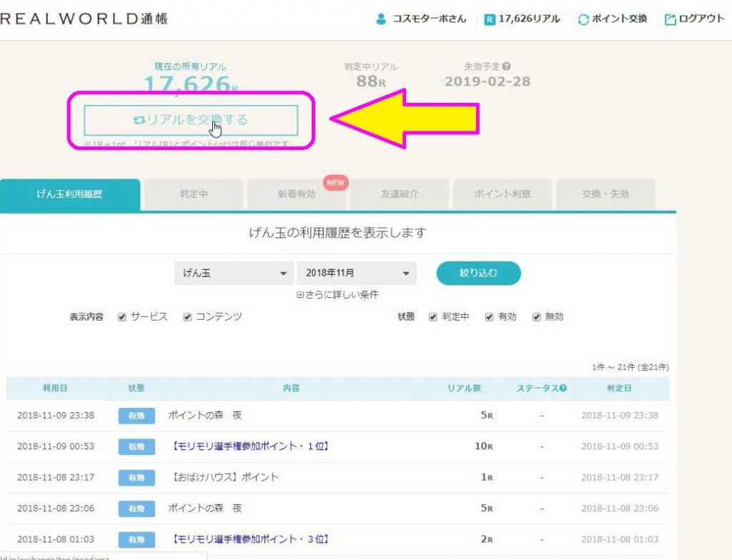Click the user profile icon beside コスモターボさん

[381, 19]
